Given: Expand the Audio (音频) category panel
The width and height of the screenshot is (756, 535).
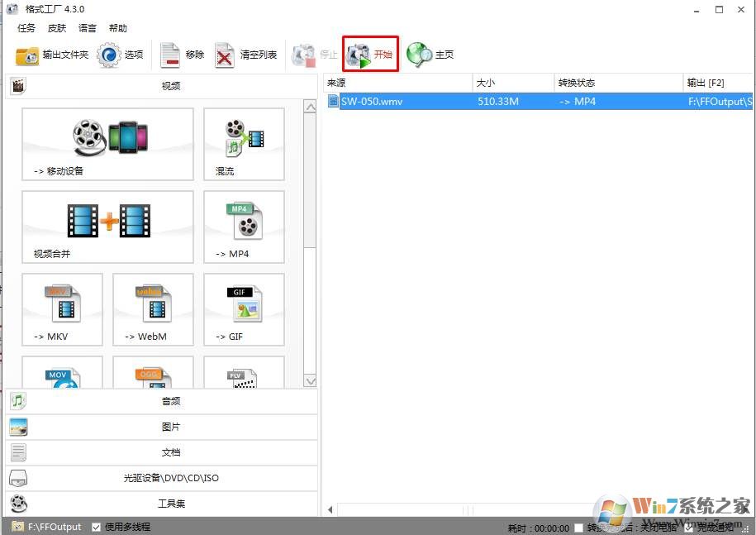Looking at the screenshot, I should pyautogui.click(x=161, y=402).
